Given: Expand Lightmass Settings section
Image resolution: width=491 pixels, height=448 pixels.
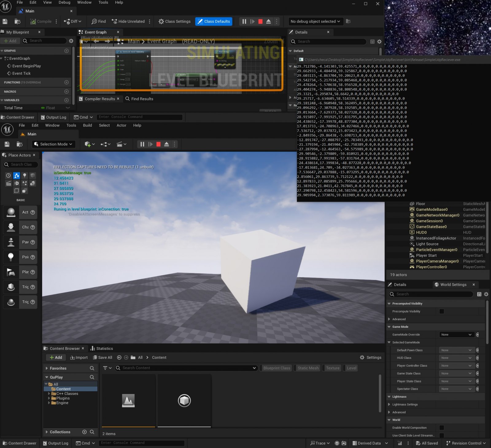Looking at the screenshot, I should [389, 405].
